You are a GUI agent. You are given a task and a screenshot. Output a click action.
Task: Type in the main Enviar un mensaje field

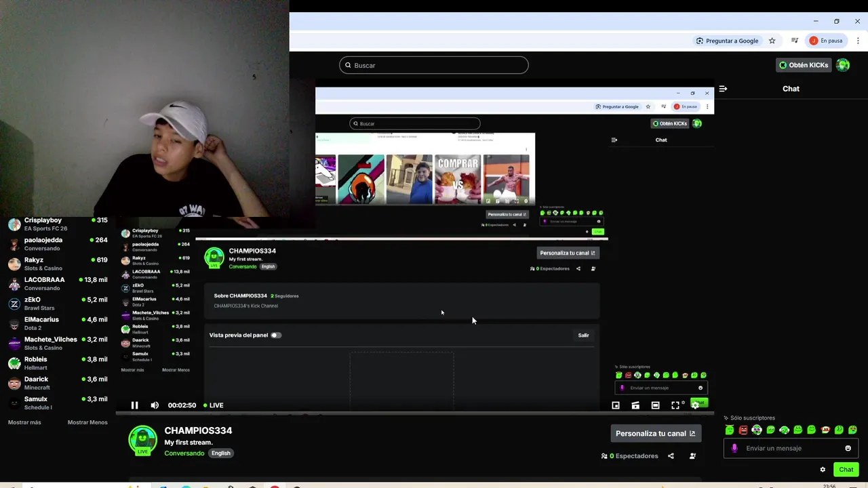(x=791, y=448)
